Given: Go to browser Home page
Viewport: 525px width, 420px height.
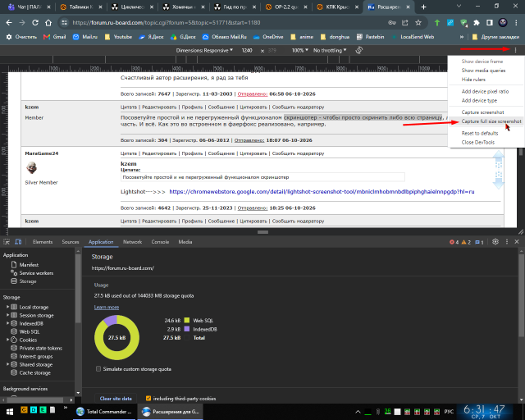Looking at the screenshot, I should click(x=48, y=22).
